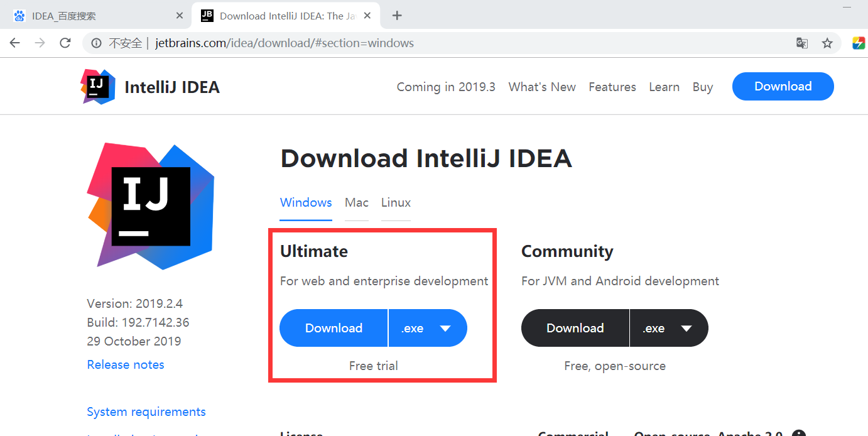Image resolution: width=868 pixels, height=436 pixels.
Task: Click the header Download button
Action: pos(783,86)
